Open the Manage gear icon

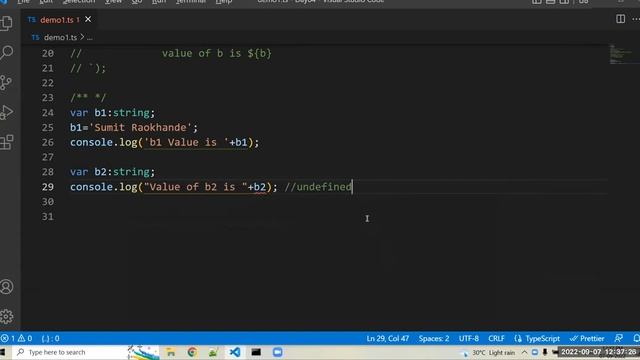pos(7,316)
